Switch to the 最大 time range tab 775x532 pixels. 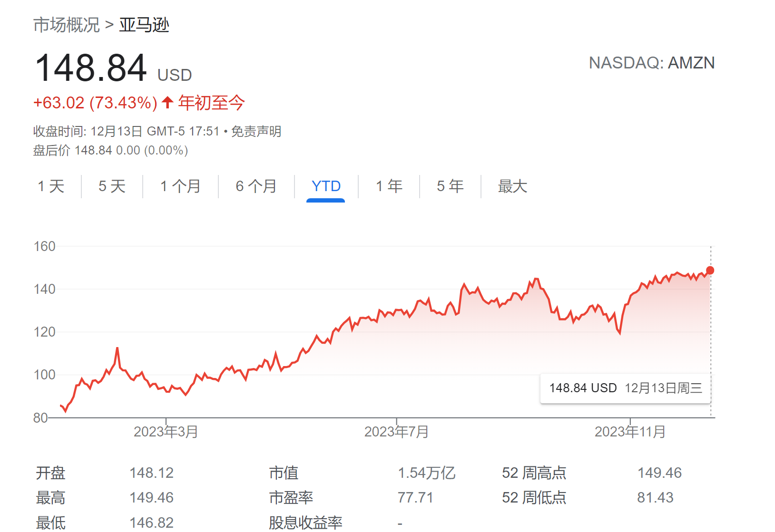(x=512, y=186)
